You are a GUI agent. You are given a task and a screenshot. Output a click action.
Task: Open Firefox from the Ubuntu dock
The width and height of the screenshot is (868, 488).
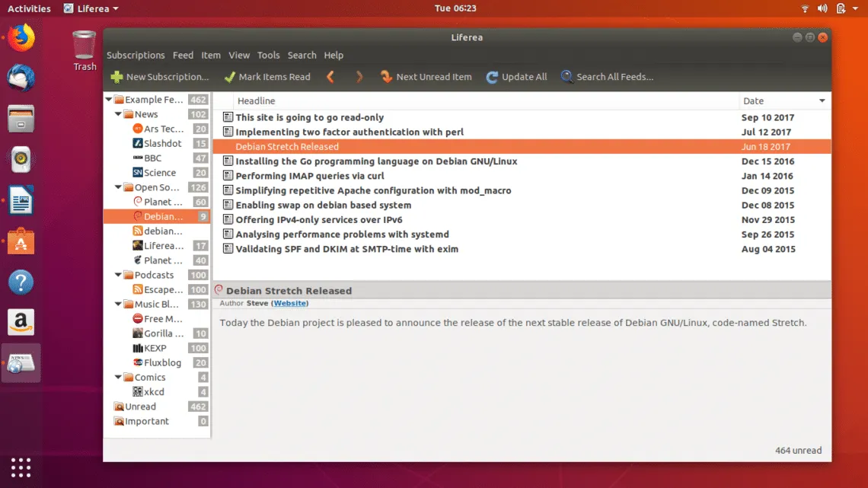(21, 37)
